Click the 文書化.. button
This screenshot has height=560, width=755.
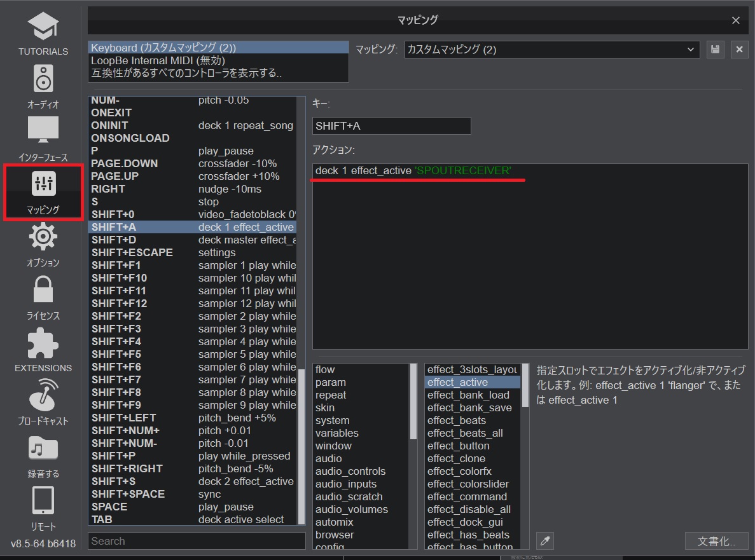716,541
